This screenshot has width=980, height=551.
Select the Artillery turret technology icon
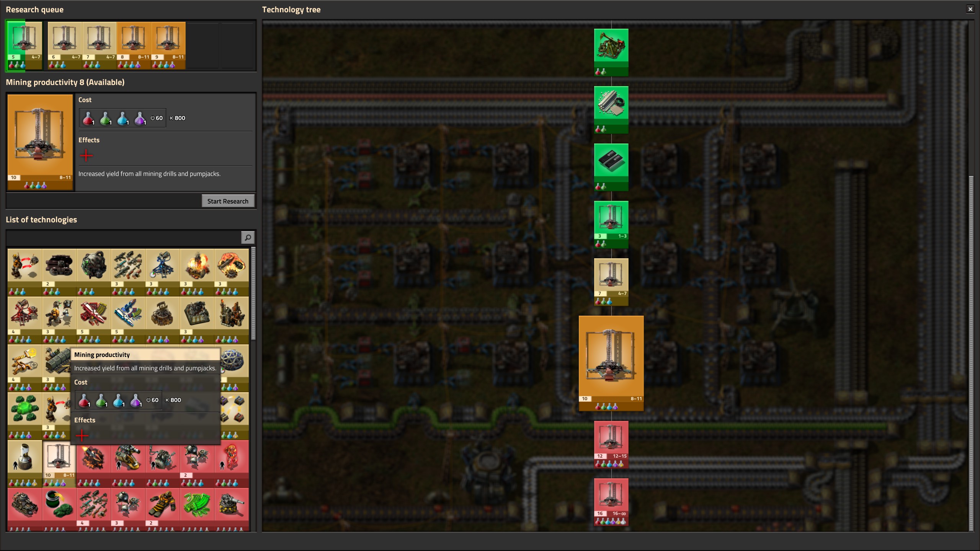(231, 505)
